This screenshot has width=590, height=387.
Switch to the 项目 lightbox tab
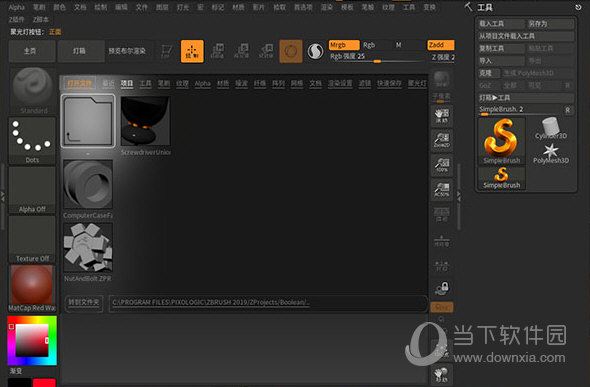(127, 83)
